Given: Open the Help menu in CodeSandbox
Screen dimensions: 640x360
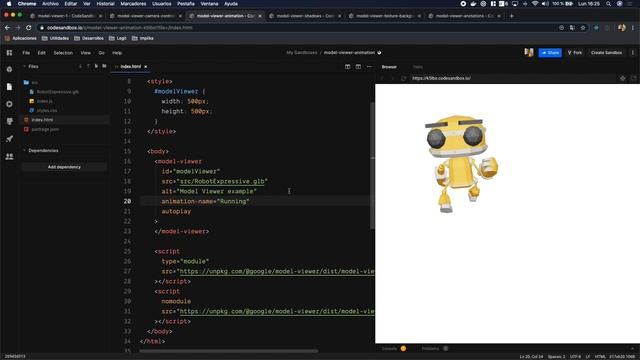Looking at the screenshot, I should coord(117,53).
